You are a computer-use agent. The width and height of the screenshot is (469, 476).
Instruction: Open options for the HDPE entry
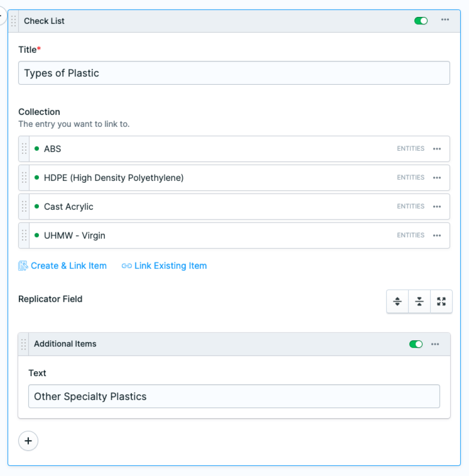437,178
